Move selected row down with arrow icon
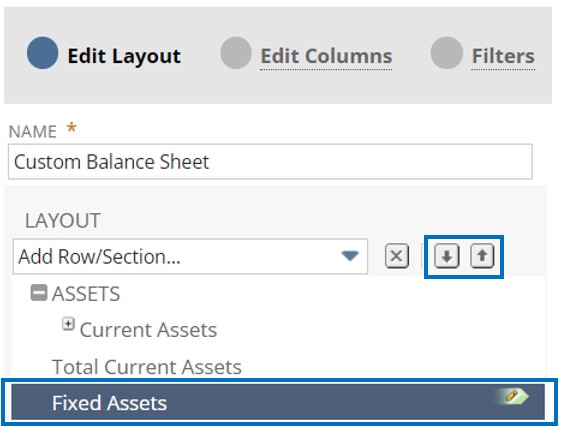This screenshot has height=427, width=561. [447, 256]
